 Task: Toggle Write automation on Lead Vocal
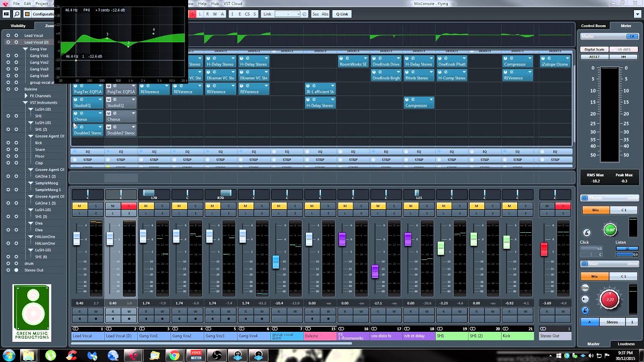(96, 312)
